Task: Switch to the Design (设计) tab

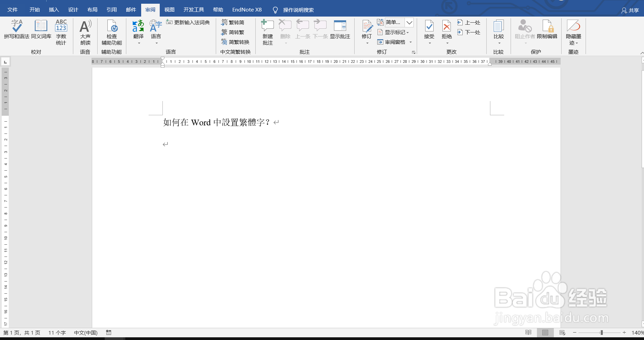Action: tap(73, 10)
